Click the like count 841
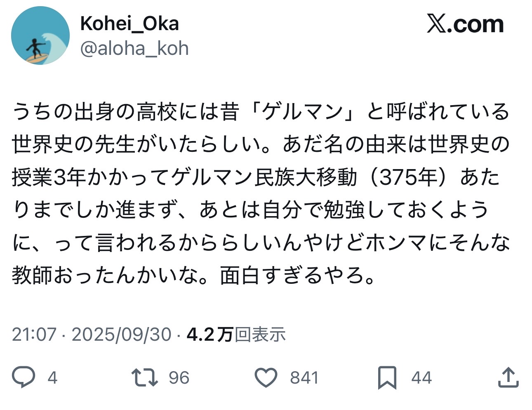 pos(304,378)
